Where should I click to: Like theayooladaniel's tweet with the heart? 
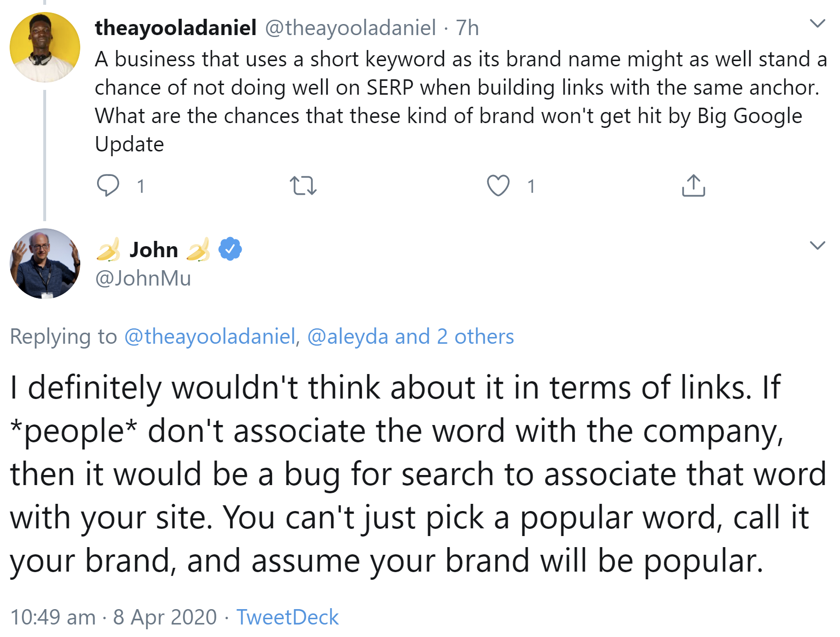(x=498, y=186)
